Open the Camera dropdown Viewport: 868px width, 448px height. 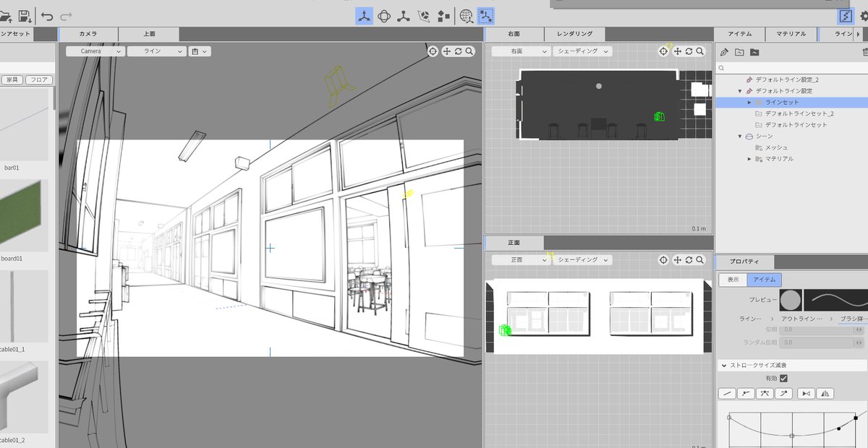click(x=95, y=51)
